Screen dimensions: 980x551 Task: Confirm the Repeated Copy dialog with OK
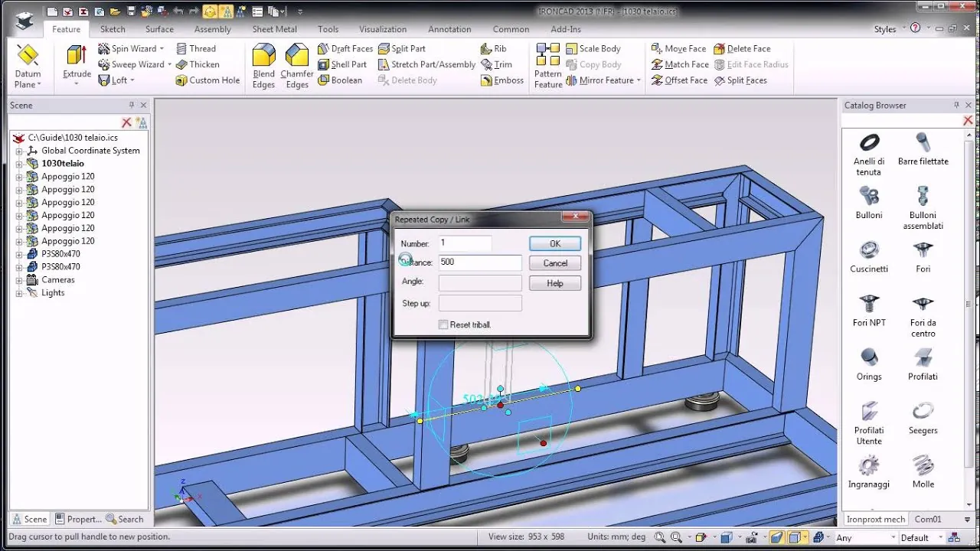[x=555, y=243]
